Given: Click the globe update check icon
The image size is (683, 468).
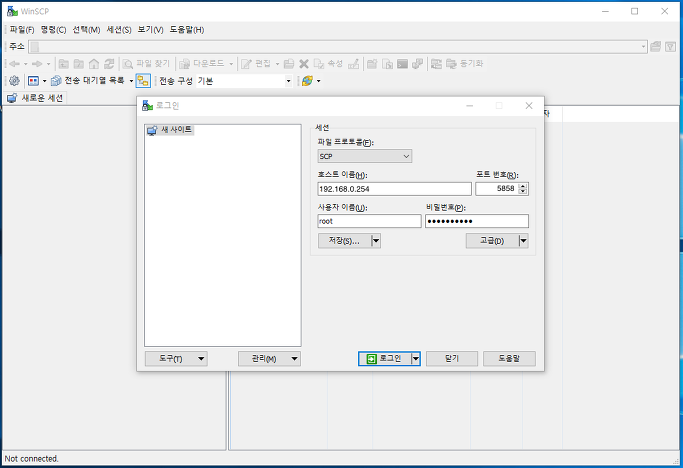Looking at the screenshot, I should click(307, 81).
